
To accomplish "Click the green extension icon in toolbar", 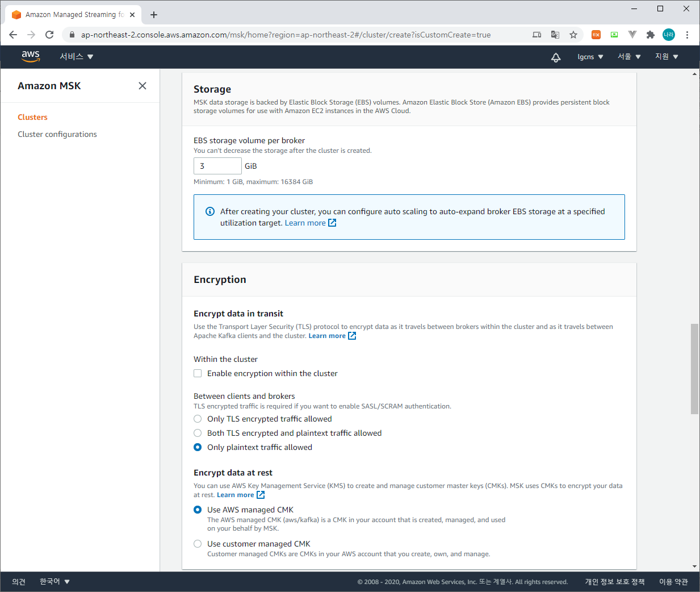I will (x=614, y=35).
